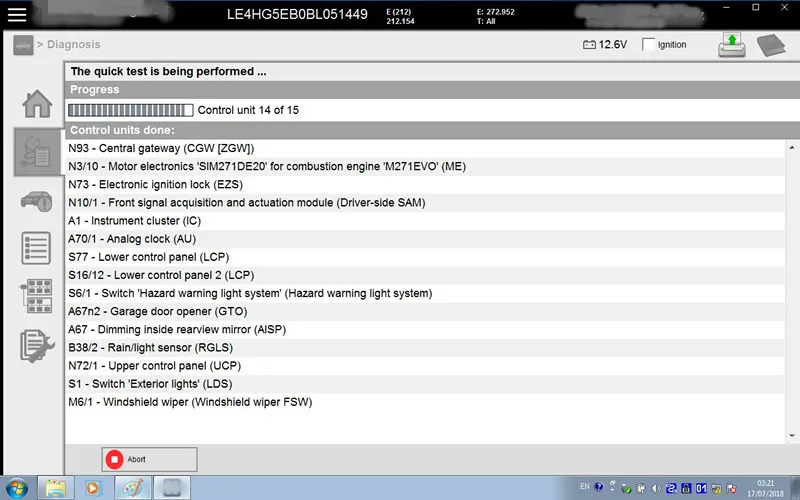Select A67 - Dimming inside rearview mirror row
800x500 pixels.
pos(424,330)
